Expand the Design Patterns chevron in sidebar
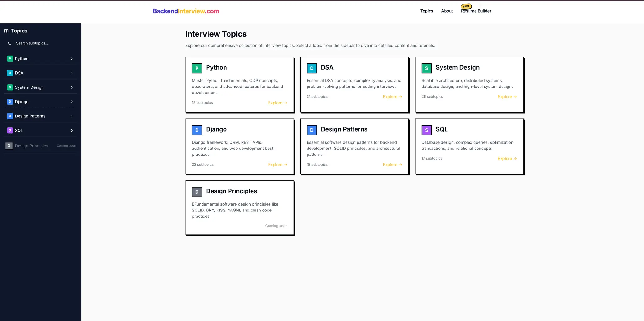644x321 pixels. point(72,116)
